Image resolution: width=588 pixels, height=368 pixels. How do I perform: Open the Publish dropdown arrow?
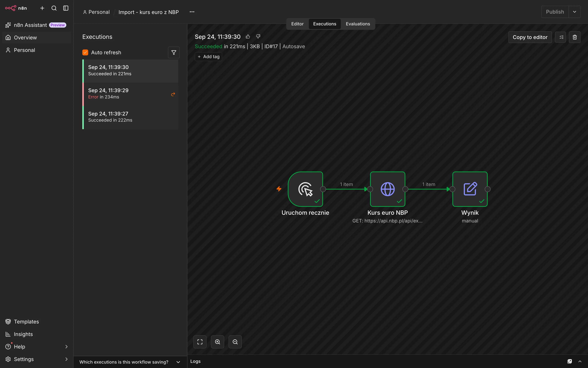(x=575, y=12)
